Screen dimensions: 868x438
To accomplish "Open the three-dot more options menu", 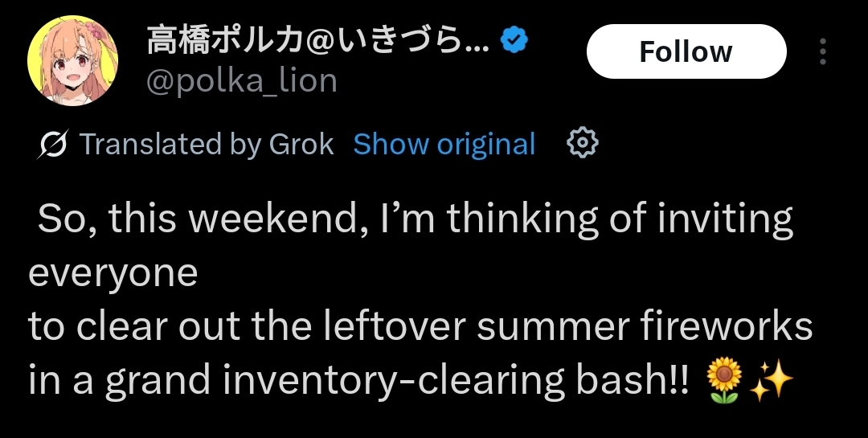I will 823,51.
